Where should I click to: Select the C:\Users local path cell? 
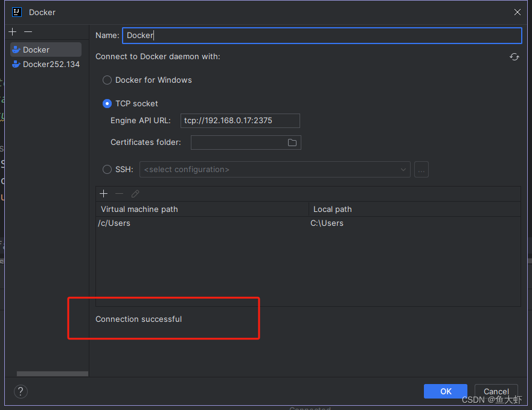[x=415, y=223]
